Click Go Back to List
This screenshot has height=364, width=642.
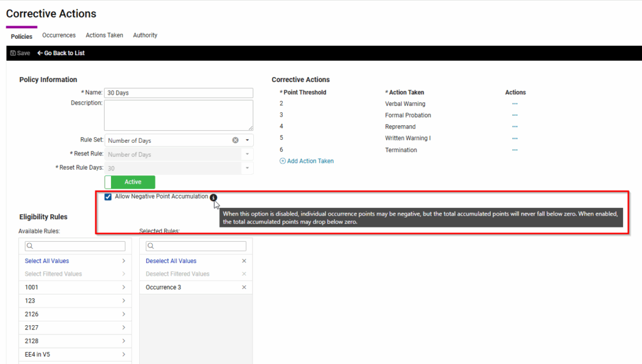coord(61,53)
